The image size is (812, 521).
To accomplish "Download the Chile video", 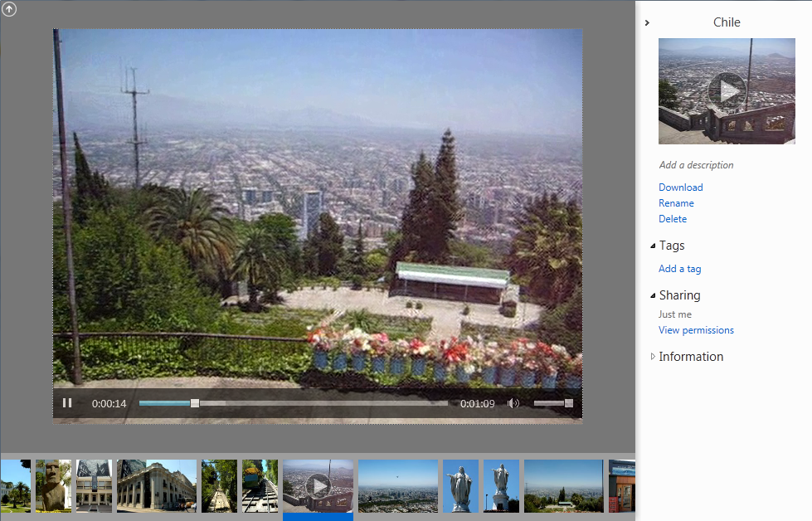I will tap(680, 187).
